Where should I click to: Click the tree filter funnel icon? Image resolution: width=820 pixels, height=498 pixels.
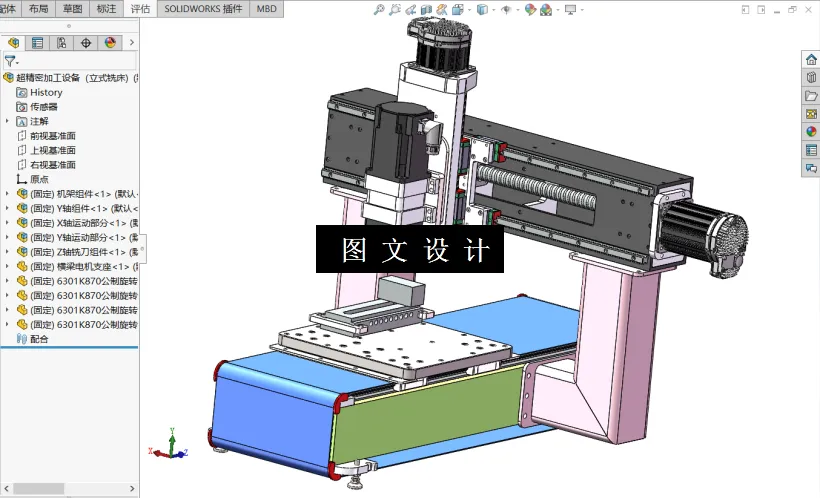point(11,61)
